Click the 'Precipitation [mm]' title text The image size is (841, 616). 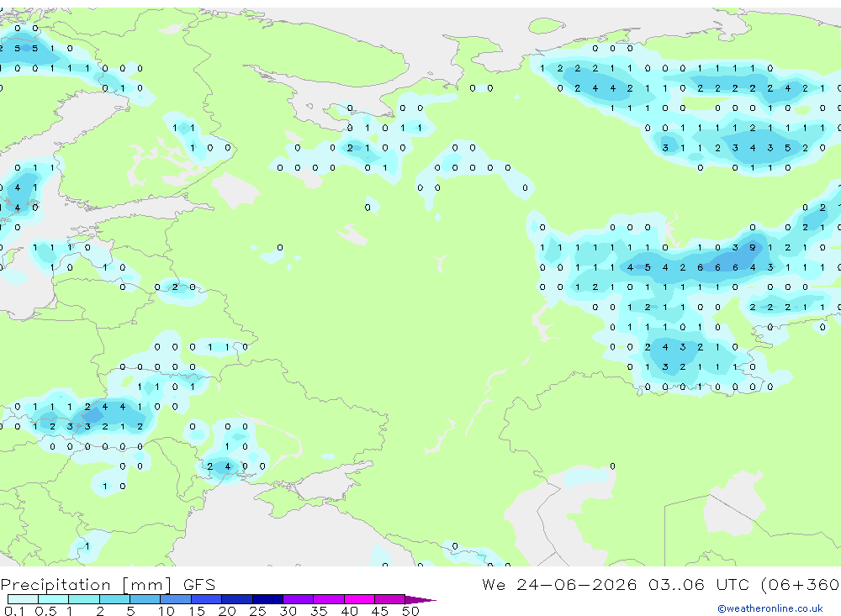pos(86,585)
